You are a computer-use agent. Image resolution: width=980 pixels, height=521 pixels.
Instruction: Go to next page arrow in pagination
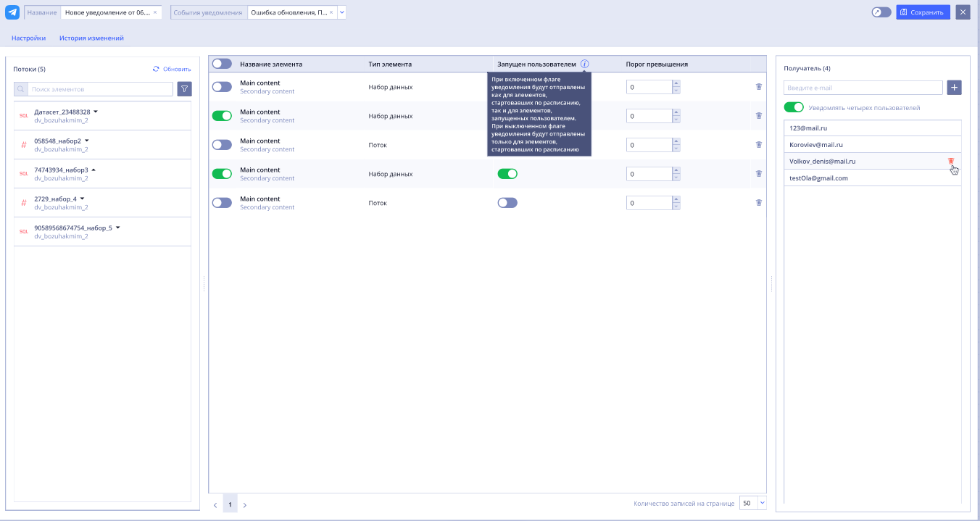[x=245, y=505]
